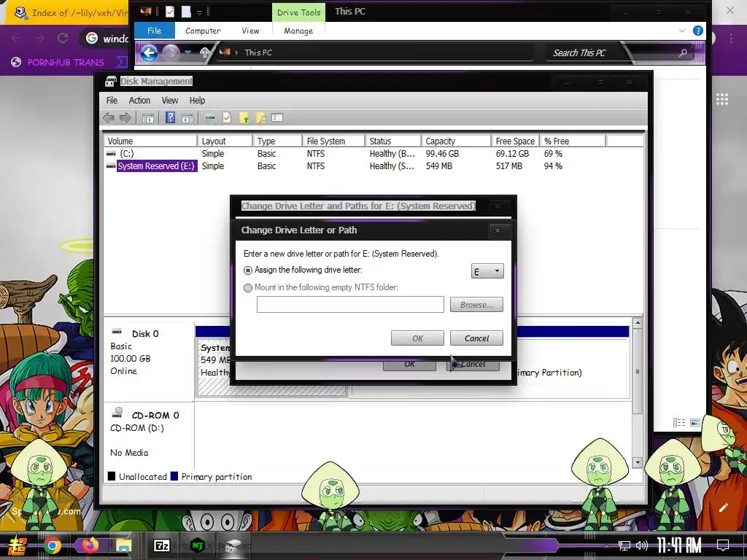Click the disk drive toolbar icon in Disk Management
The image size is (747, 560).
click(209, 117)
